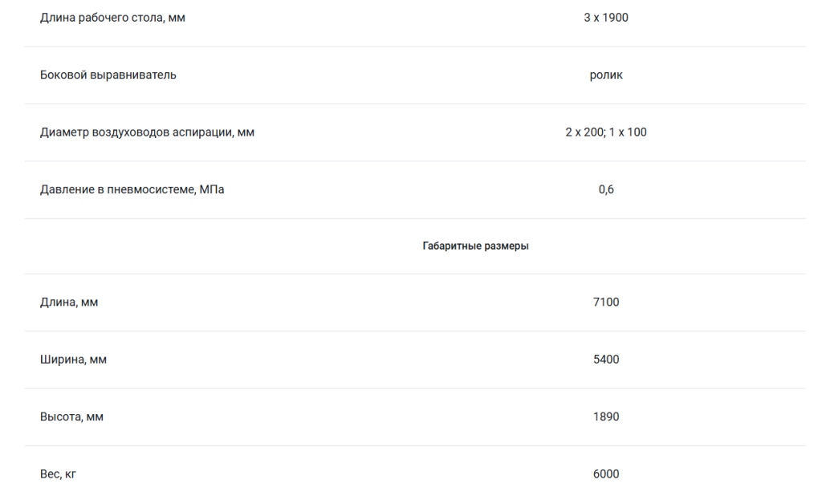This screenshot has width=822, height=504.
Task: Click the 'Длина рабочего стола, мм' label
Action: coord(112,18)
